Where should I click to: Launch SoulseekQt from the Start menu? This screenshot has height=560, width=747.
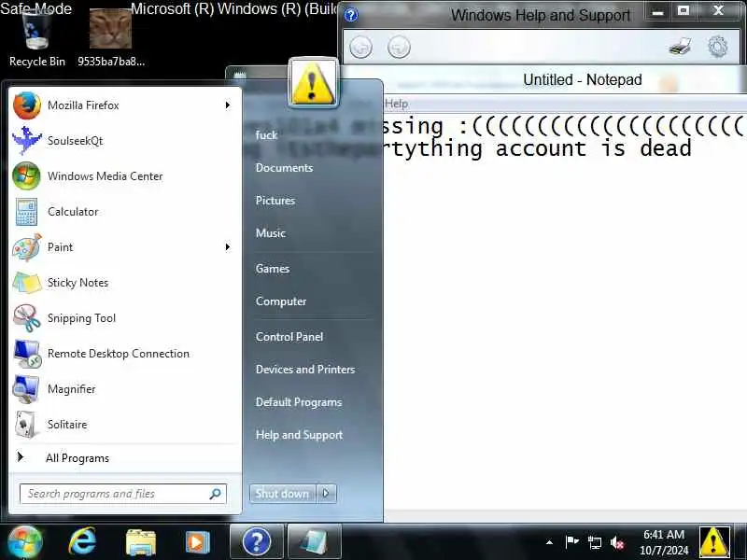(x=124, y=141)
